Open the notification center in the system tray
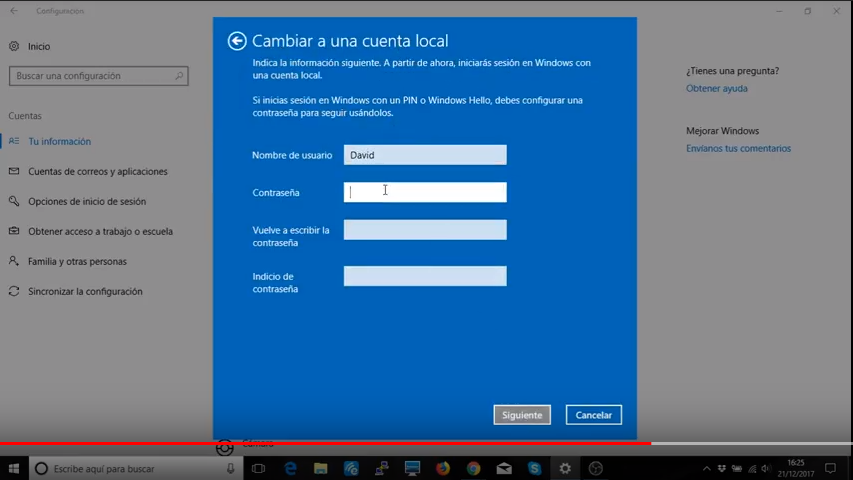Screen dimensions: 853x480 [830, 468]
